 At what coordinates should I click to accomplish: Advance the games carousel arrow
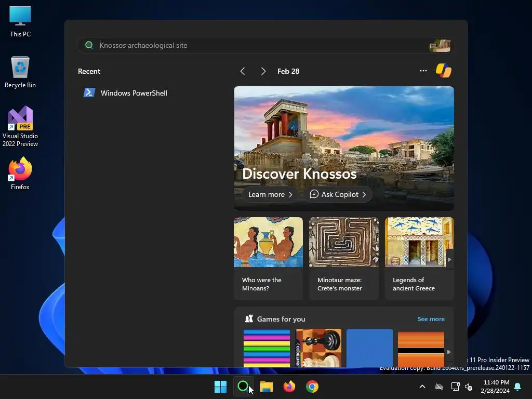[449, 352]
